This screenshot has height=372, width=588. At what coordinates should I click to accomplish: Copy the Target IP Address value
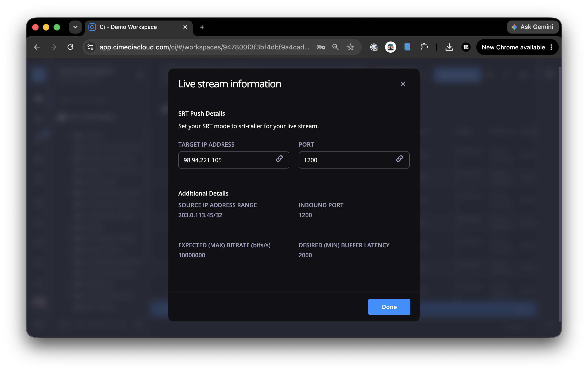(x=279, y=159)
